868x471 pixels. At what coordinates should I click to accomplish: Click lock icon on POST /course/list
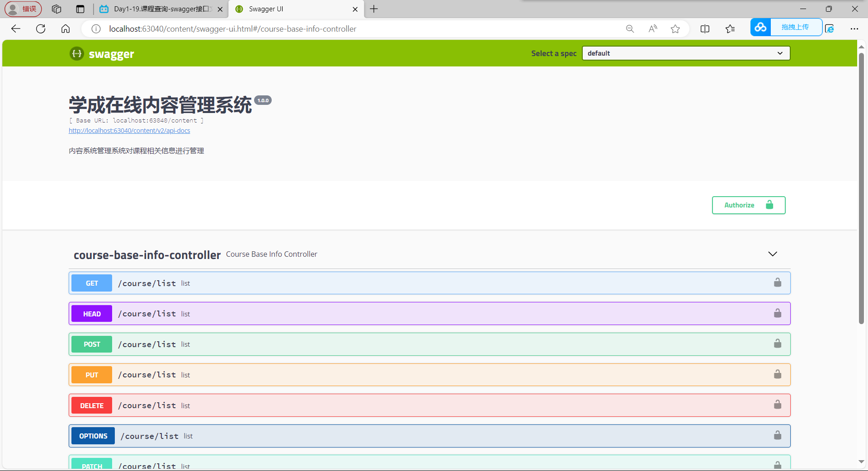778,344
